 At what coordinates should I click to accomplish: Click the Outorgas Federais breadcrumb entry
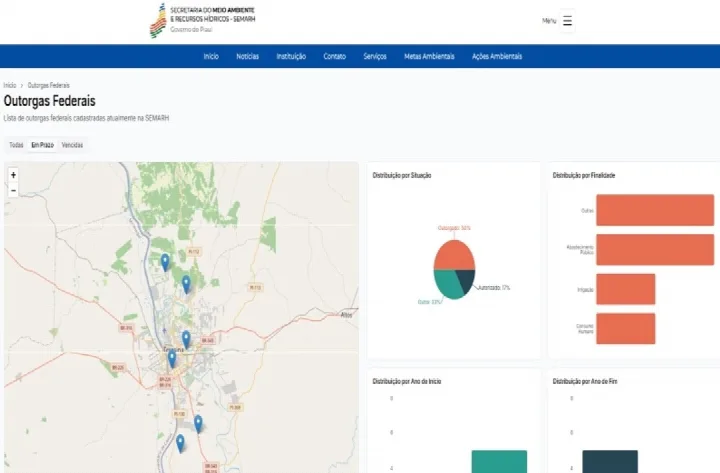coord(49,85)
